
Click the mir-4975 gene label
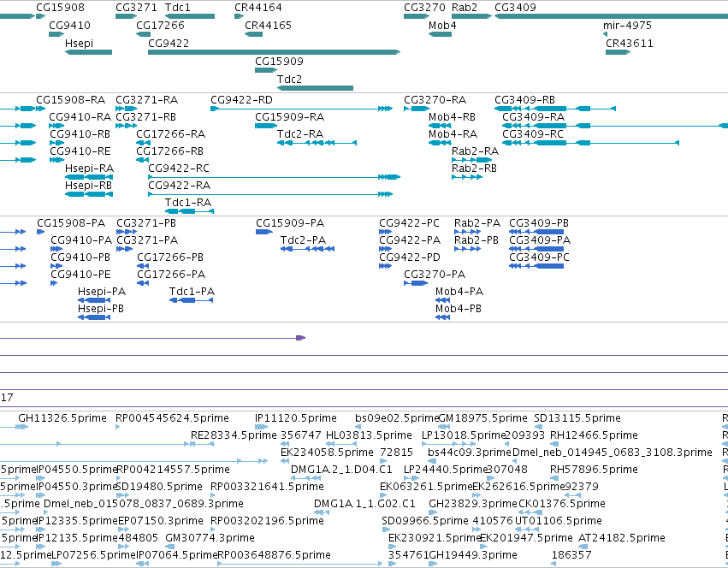point(627,26)
